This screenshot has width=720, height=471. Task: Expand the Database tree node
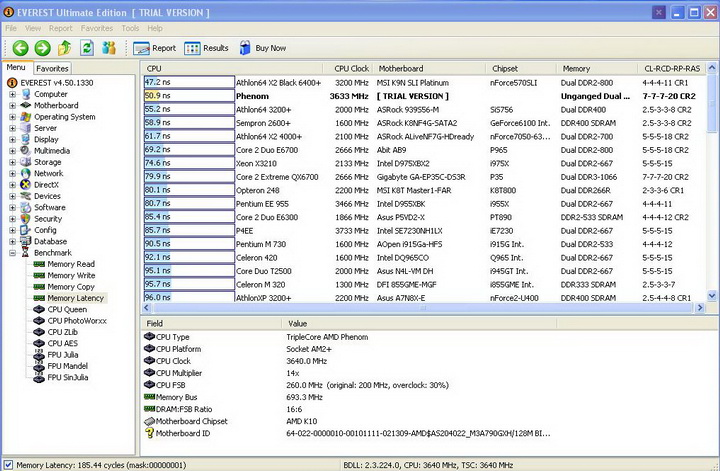click(x=12, y=241)
